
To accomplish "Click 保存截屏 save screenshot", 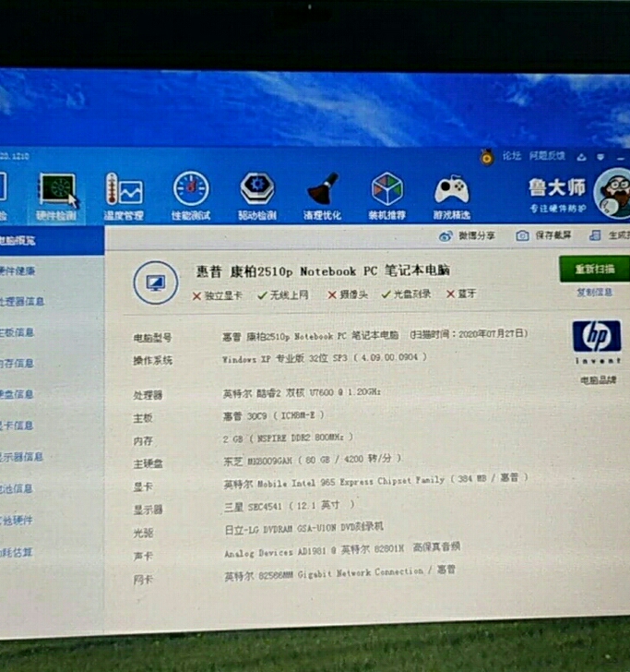I will pos(553,235).
